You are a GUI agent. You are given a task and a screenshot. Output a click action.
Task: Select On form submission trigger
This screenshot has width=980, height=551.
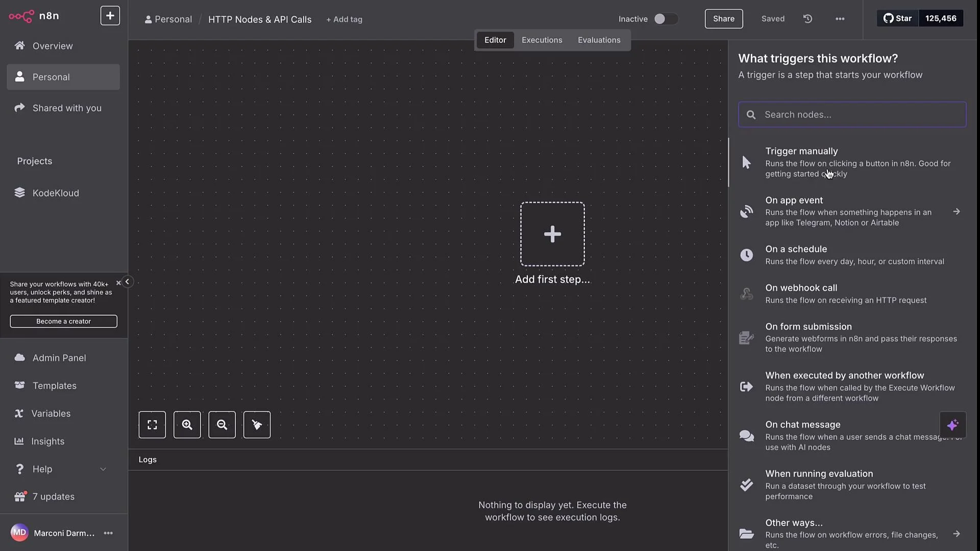pyautogui.click(x=852, y=337)
